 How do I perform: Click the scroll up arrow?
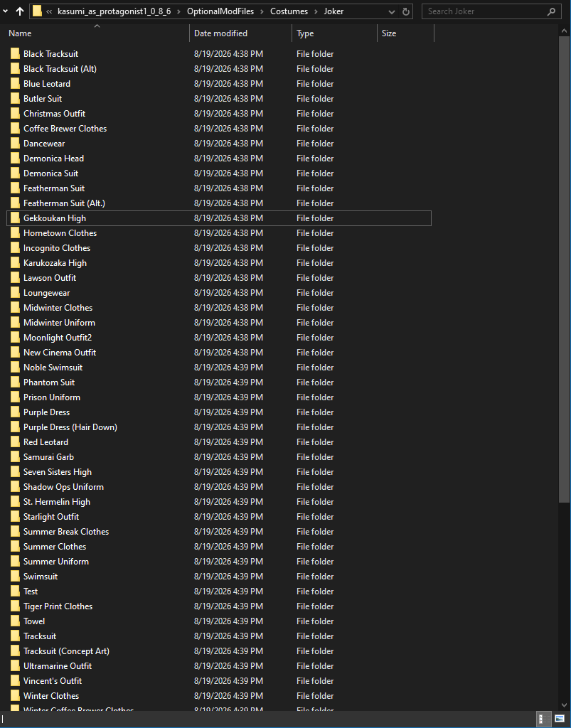point(564,31)
